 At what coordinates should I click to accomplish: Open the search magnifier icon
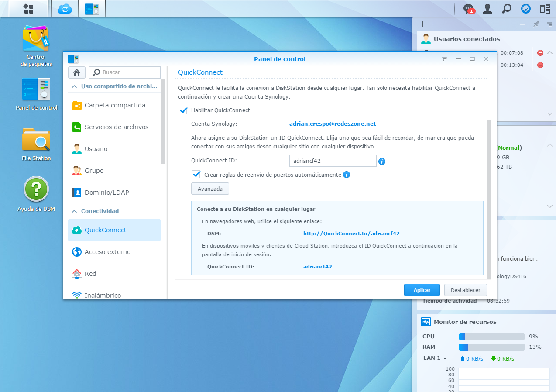point(507,8)
